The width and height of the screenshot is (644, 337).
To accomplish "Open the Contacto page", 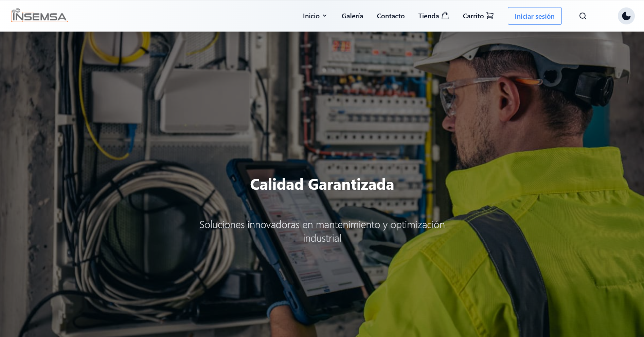I will 391,16.
